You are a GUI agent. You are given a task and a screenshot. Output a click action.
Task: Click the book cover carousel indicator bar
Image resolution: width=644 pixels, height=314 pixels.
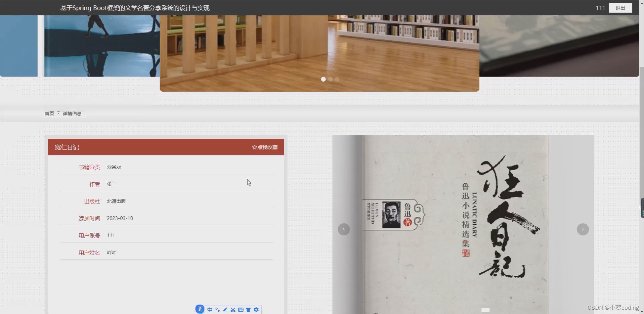click(x=485, y=310)
